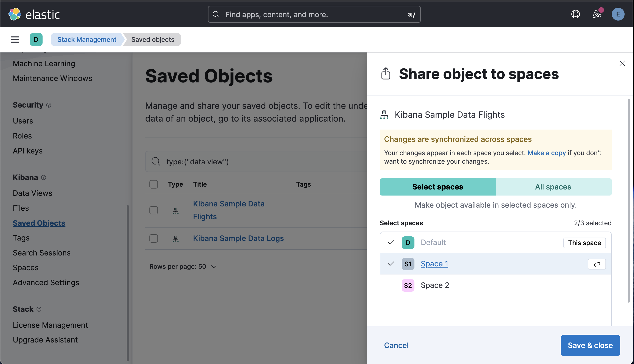Screen dimensions: 634x364
Task: Check the select-all checkbox in the table header
Action: pos(154,184)
